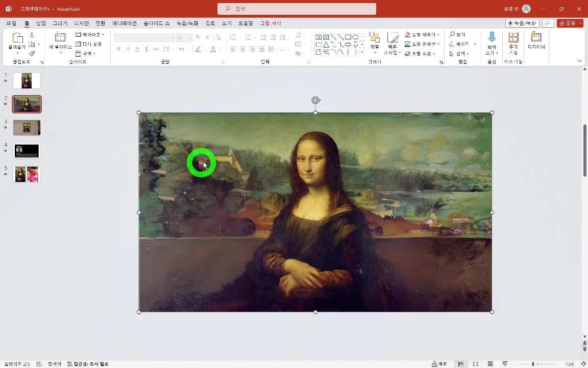Click the Paste (붙여넣기) clipboard icon
This screenshot has width=588, height=368.
click(17, 38)
